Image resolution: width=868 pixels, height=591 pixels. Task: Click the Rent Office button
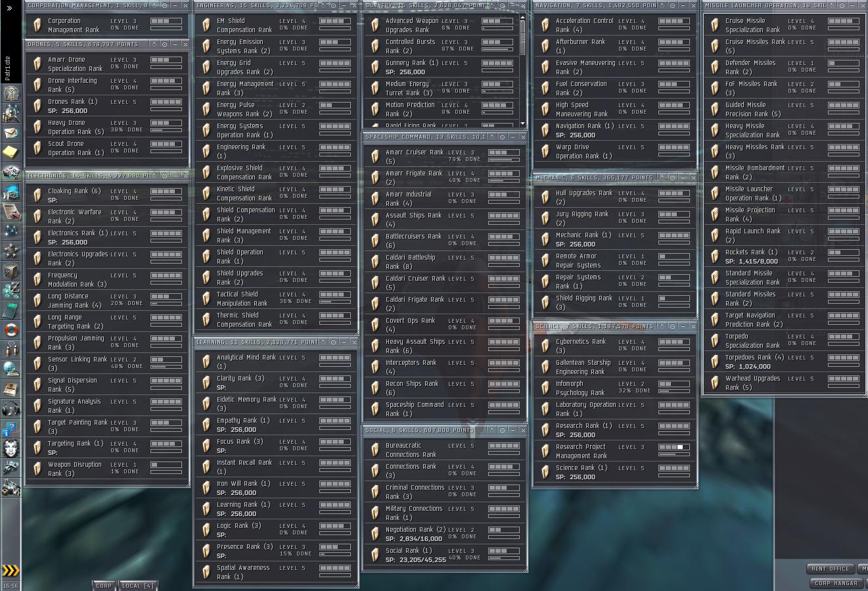click(831, 569)
